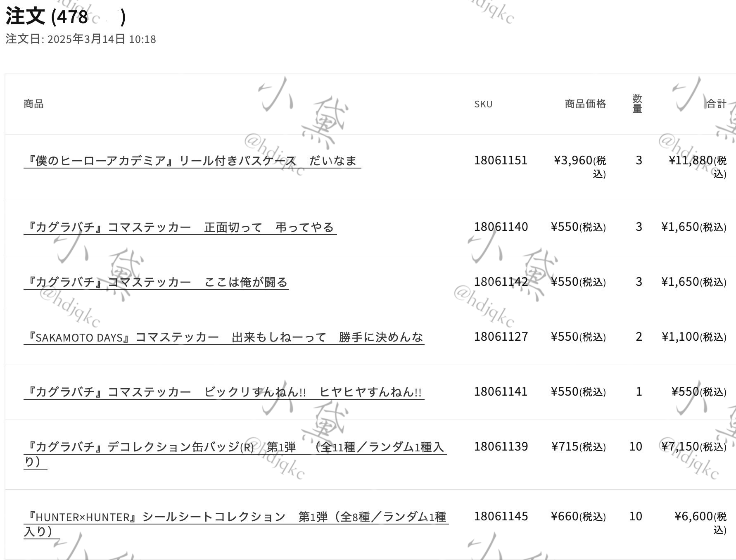Select the order date 2025年3月14日 10:18

102,39
